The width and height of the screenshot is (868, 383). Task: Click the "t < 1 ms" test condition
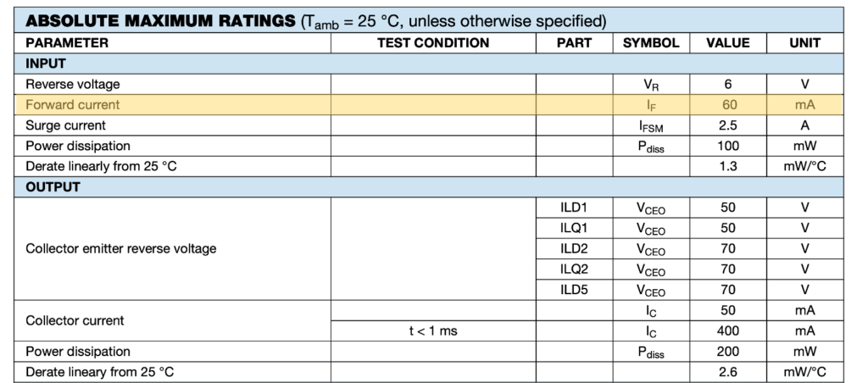tap(432, 331)
